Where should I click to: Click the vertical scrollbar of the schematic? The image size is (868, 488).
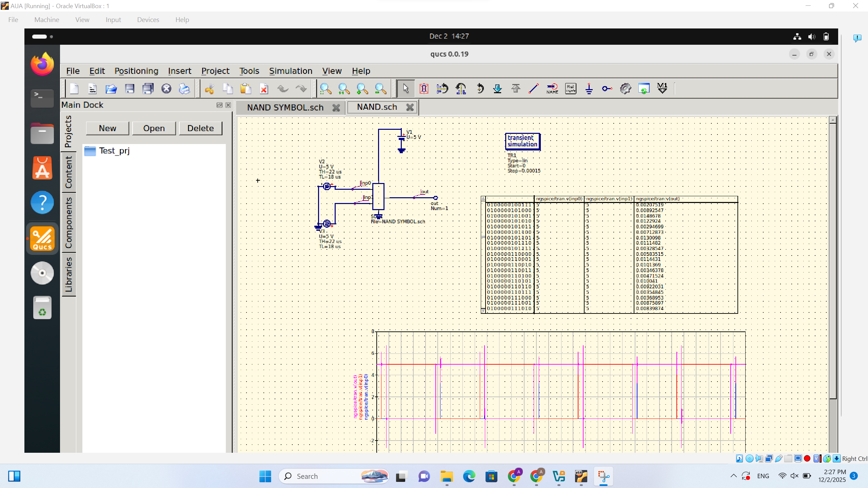coord(833,261)
